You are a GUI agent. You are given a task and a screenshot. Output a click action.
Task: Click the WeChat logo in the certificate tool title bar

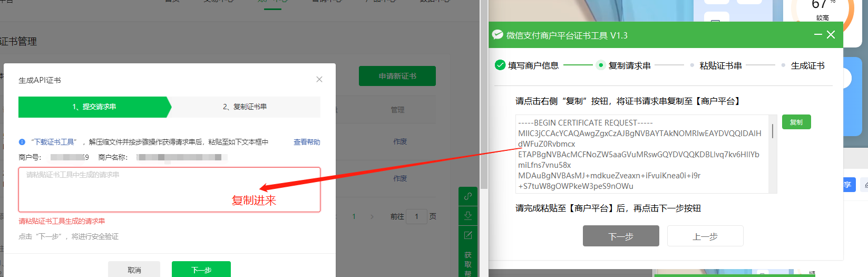coord(498,35)
